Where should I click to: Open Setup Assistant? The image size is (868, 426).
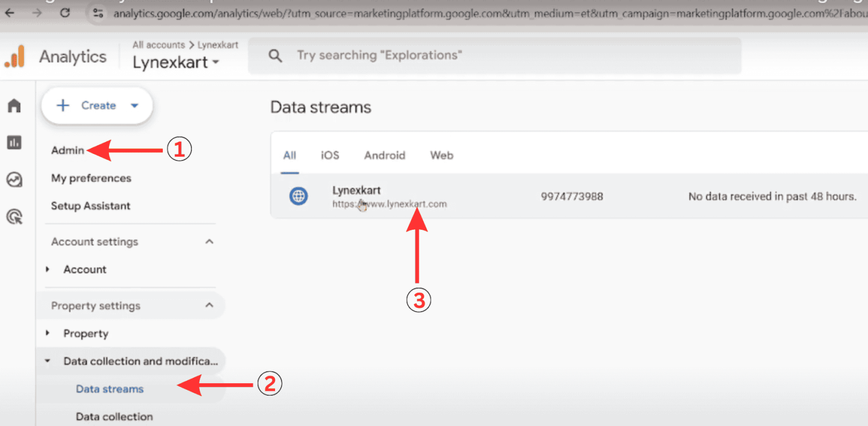[x=91, y=206]
